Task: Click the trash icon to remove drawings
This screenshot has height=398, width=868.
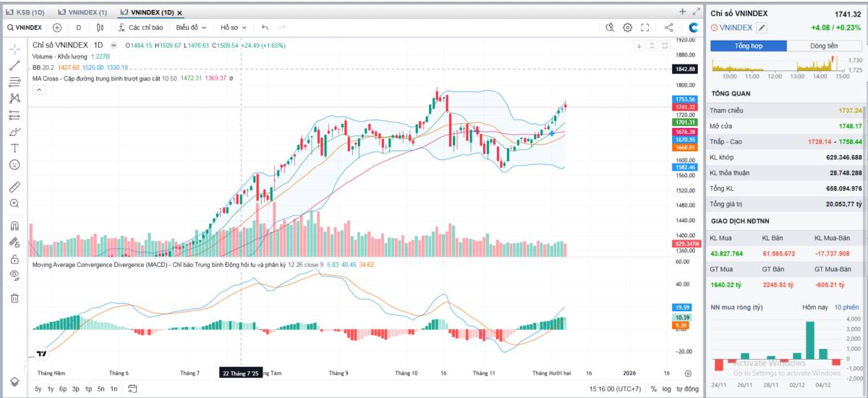Action: (14, 297)
